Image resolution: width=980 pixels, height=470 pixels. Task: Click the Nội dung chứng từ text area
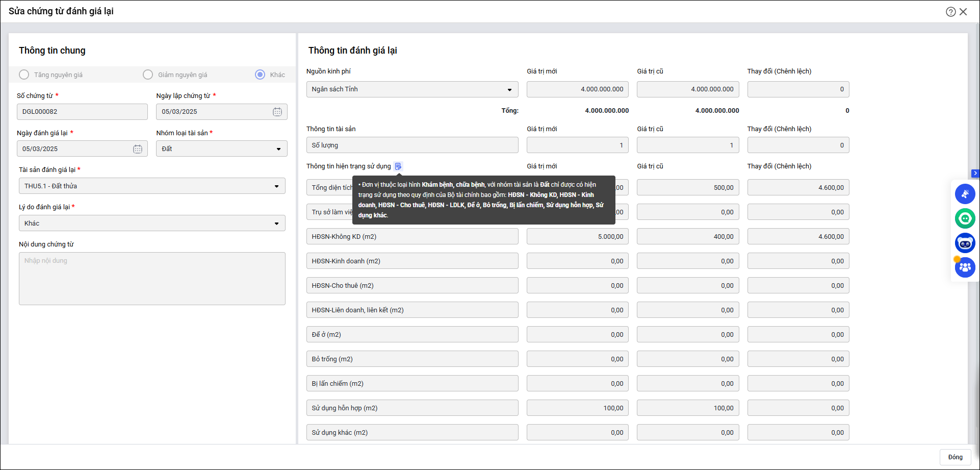point(152,279)
